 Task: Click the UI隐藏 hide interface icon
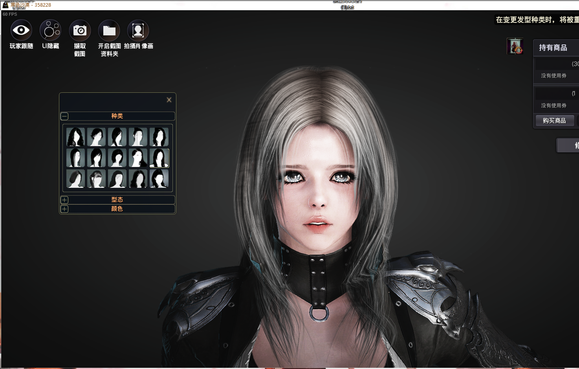[x=50, y=30]
